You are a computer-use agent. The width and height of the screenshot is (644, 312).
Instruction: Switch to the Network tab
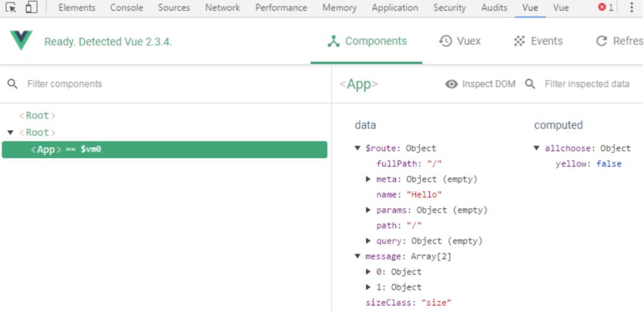(222, 8)
